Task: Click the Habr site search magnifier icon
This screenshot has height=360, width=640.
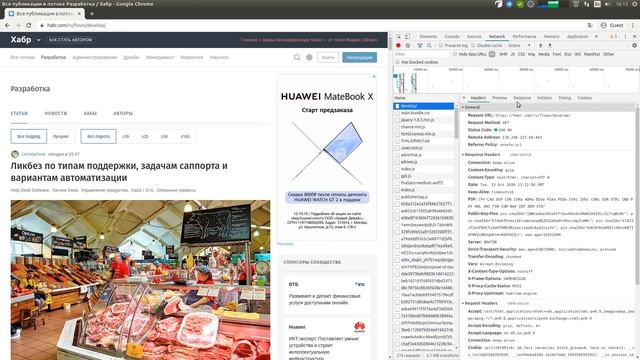Action: point(297,58)
